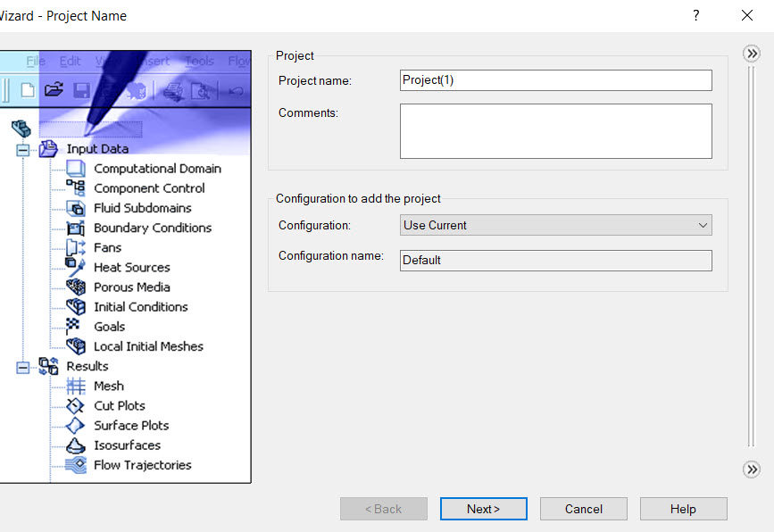Screen dimensions: 774x532
Task: Click inside the Comments text box
Action: tap(555, 131)
